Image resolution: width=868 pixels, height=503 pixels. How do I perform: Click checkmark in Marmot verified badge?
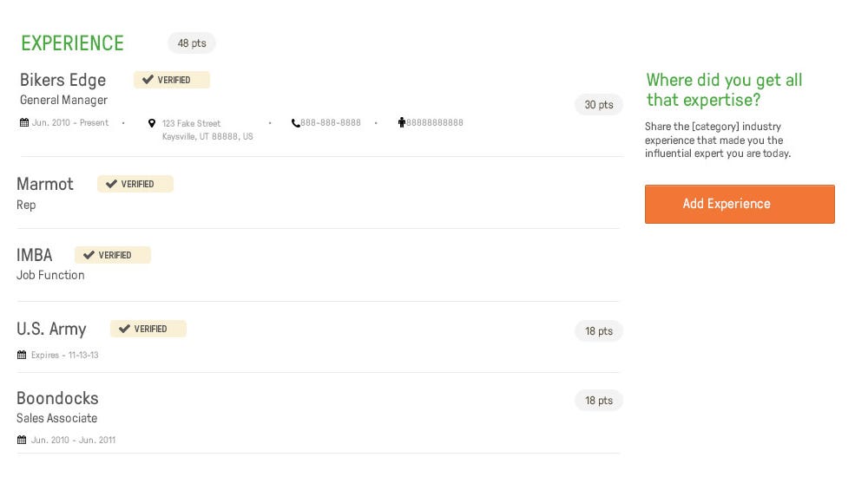pyautogui.click(x=111, y=184)
